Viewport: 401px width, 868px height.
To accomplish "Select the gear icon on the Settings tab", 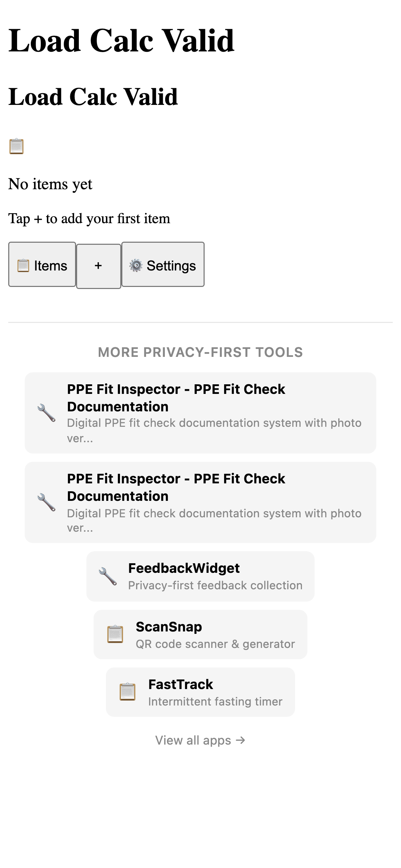I will 136,265.
